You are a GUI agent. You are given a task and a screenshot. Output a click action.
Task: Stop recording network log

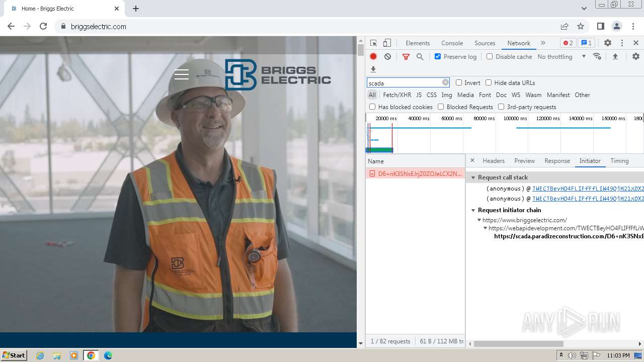(373, 57)
